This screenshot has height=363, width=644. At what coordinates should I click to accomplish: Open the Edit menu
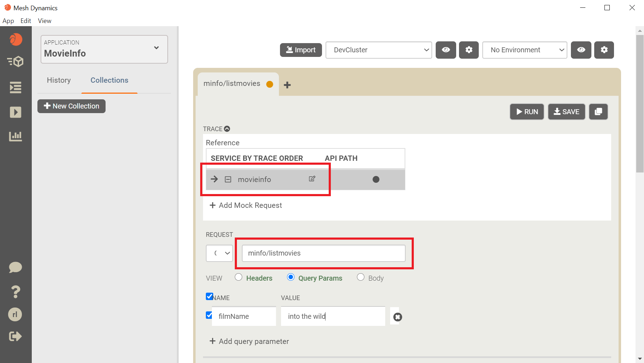point(26,21)
